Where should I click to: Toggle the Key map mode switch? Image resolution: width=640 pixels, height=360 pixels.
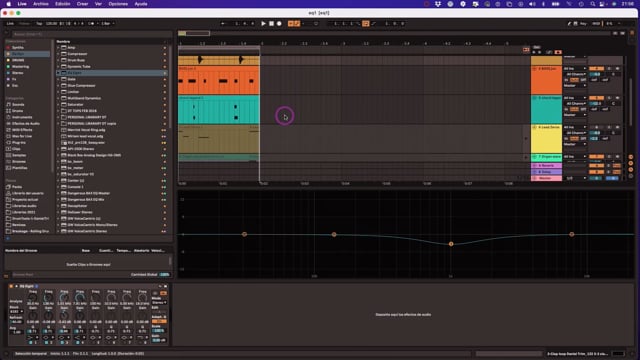(x=583, y=24)
